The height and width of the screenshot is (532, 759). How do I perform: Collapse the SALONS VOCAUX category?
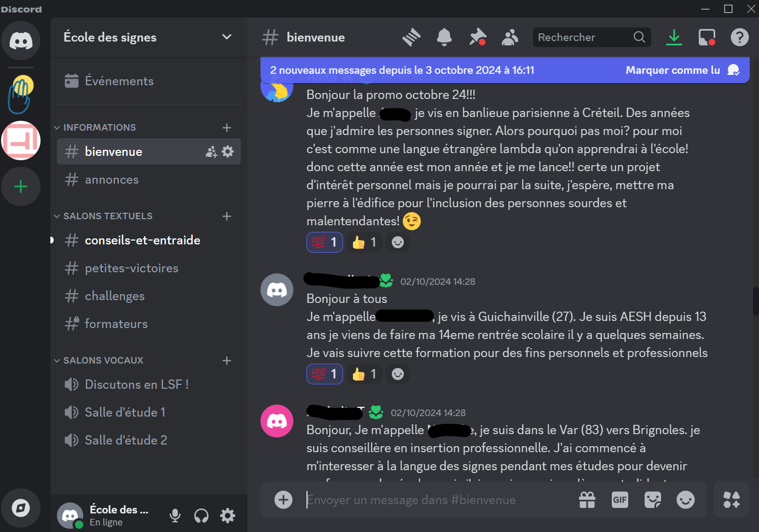(99, 360)
